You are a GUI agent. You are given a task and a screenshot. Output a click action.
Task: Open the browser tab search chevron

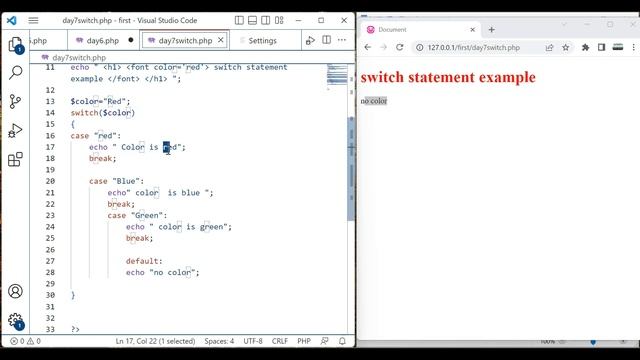click(564, 24)
